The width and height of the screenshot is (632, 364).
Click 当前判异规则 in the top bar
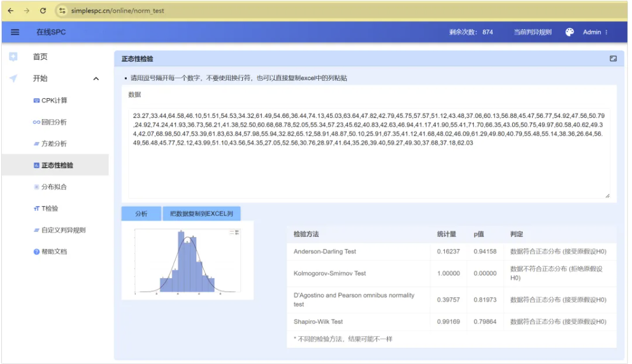pyautogui.click(x=532, y=32)
